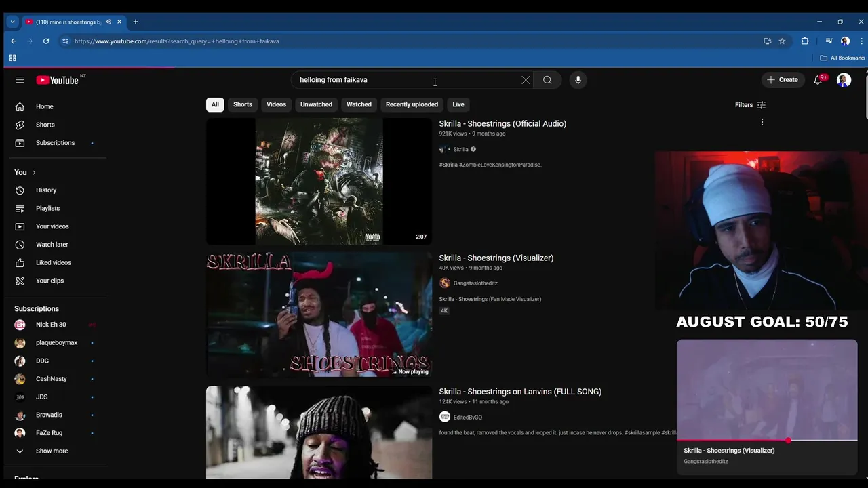The height and width of the screenshot is (488, 868).
Task: Open the YouTube hamburger guide menu
Action: click(x=20, y=80)
